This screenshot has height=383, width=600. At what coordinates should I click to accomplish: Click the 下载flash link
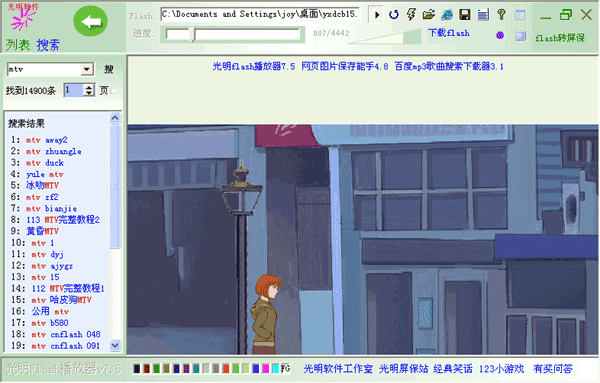[x=448, y=33]
